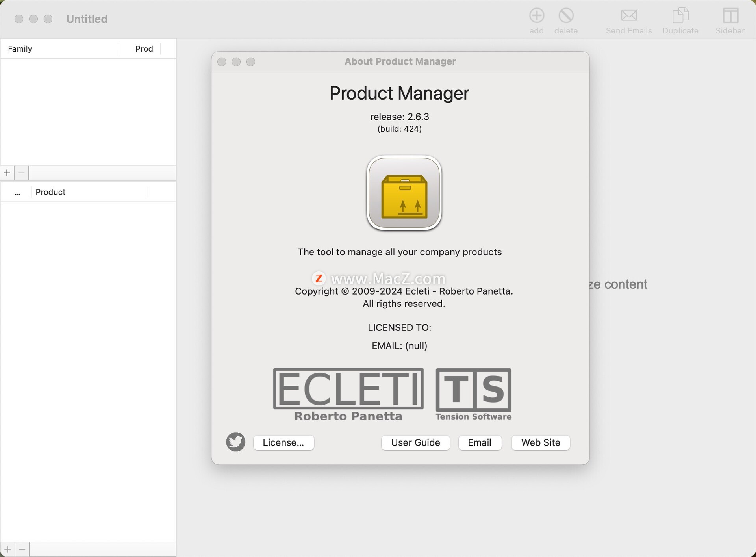756x557 pixels.
Task: Click the Product column header
Action: tap(89, 192)
